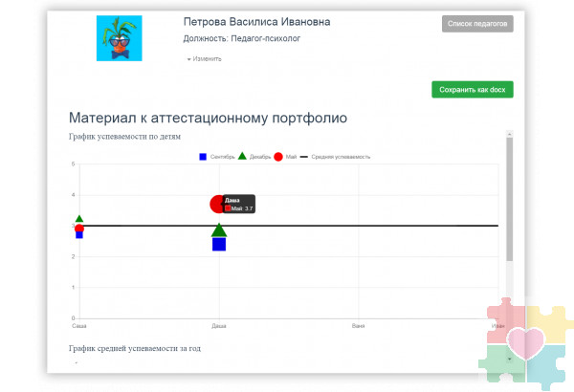Viewport: 574px width, 392px height.
Task: Save portfolio with 'Сохранить как docx'
Action: tap(472, 90)
